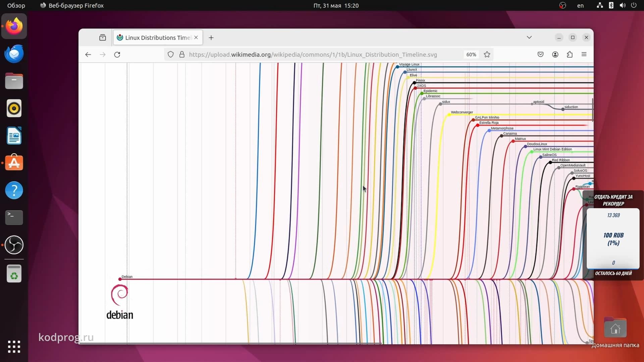Click the YunoHost label
The image size is (644, 362).
[x=582, y=176]
